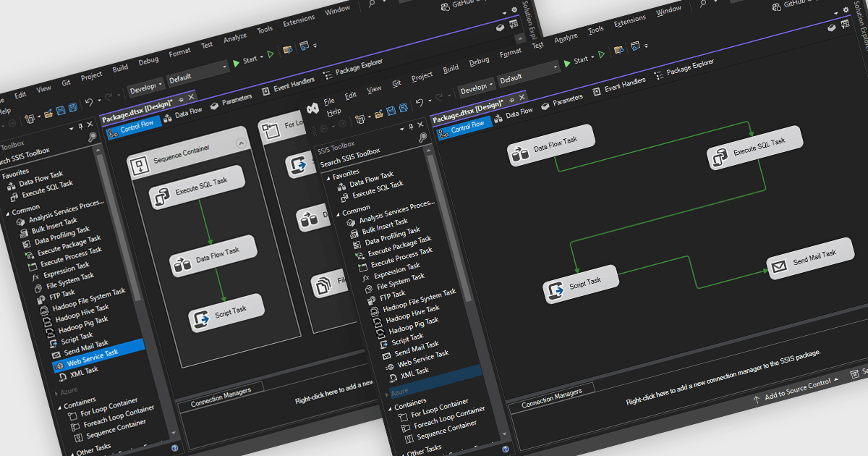Collapse the Favorites group in front toolbox
This screenshot has height=456, width=868.
(x=328, y=178)
